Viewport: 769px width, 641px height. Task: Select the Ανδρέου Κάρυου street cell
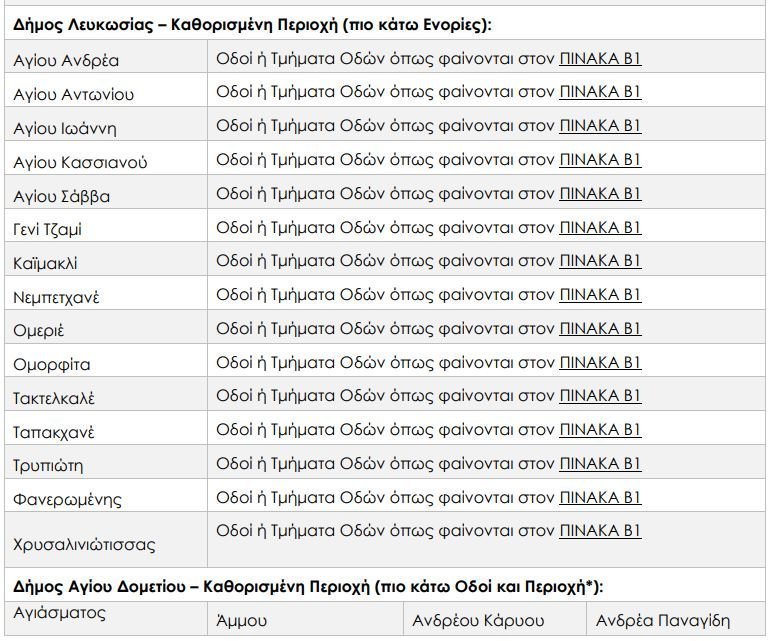point(494,618)
